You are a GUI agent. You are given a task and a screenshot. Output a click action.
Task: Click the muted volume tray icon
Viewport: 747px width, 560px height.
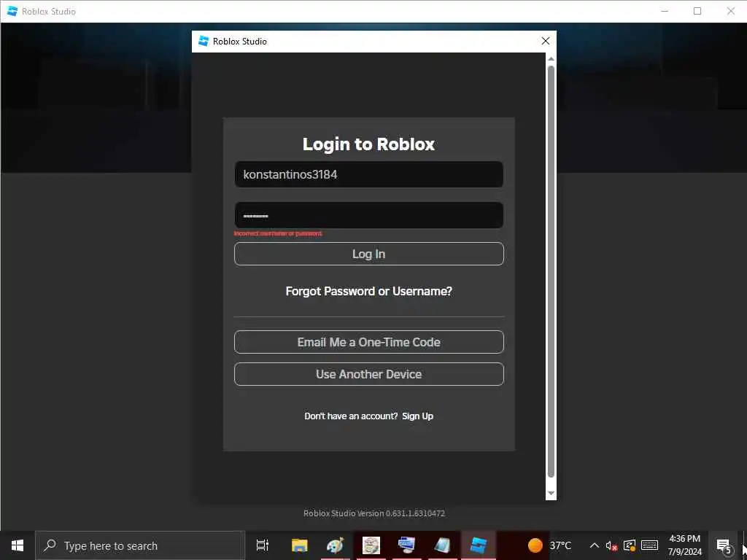pyautogui.click(x=612, y=545)
